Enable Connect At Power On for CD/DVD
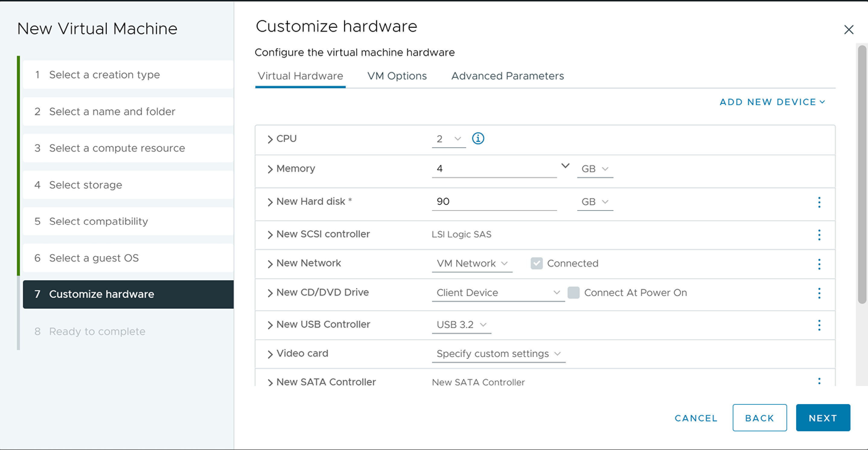 (x=573, y=293)
